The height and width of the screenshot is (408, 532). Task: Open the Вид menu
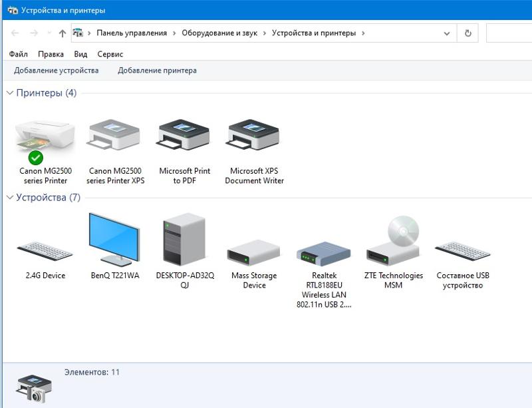point(80,54)
